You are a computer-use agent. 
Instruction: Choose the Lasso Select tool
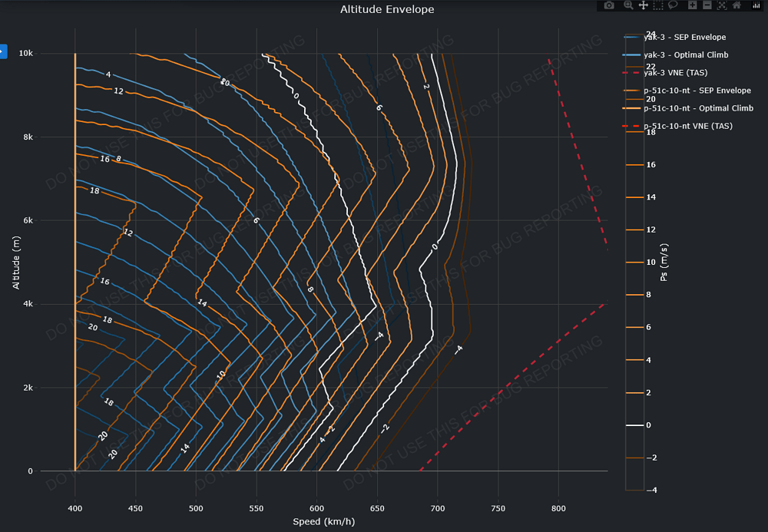pyautogui.click(x=672, y=5)
